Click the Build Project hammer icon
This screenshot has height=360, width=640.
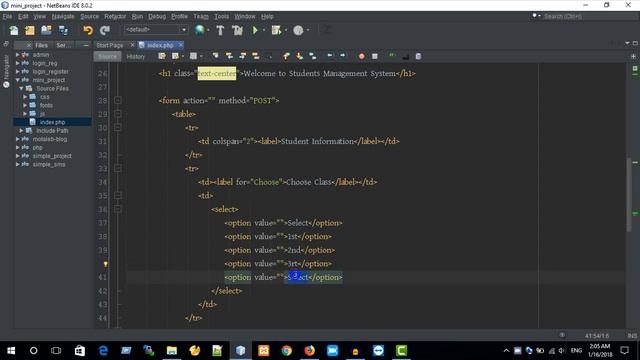[220, 30]
